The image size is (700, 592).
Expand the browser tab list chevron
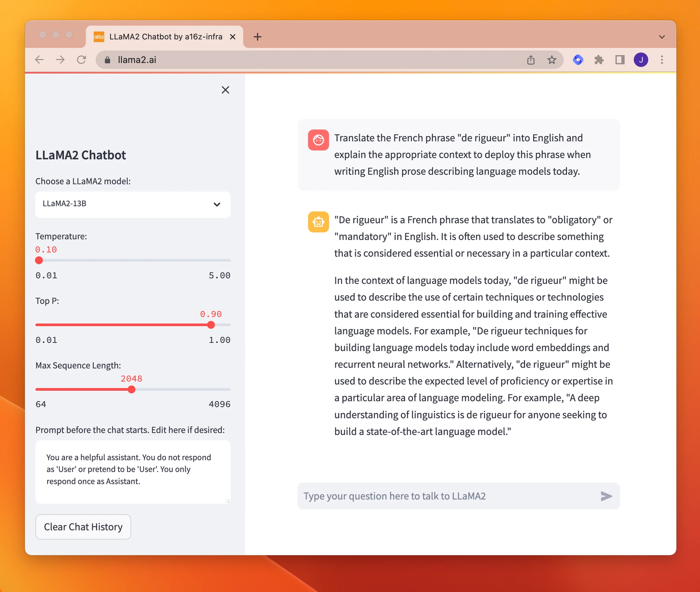(662, 37)
